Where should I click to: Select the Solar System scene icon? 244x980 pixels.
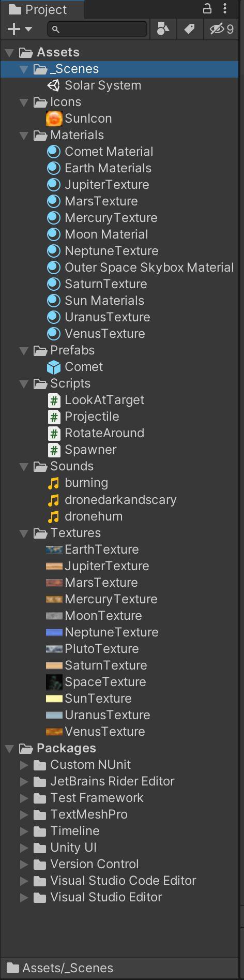tap(54, 85)
